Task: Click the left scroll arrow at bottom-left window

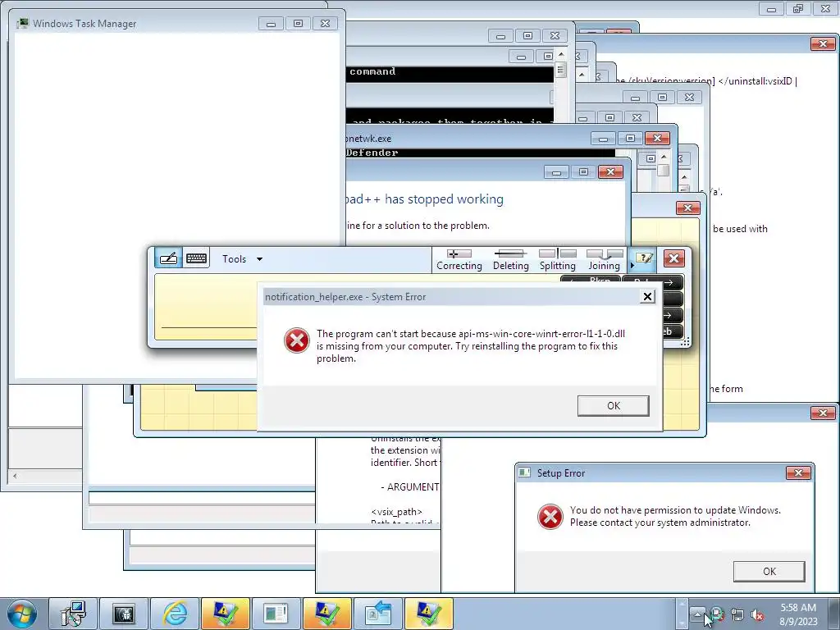Action: point(15,475)
